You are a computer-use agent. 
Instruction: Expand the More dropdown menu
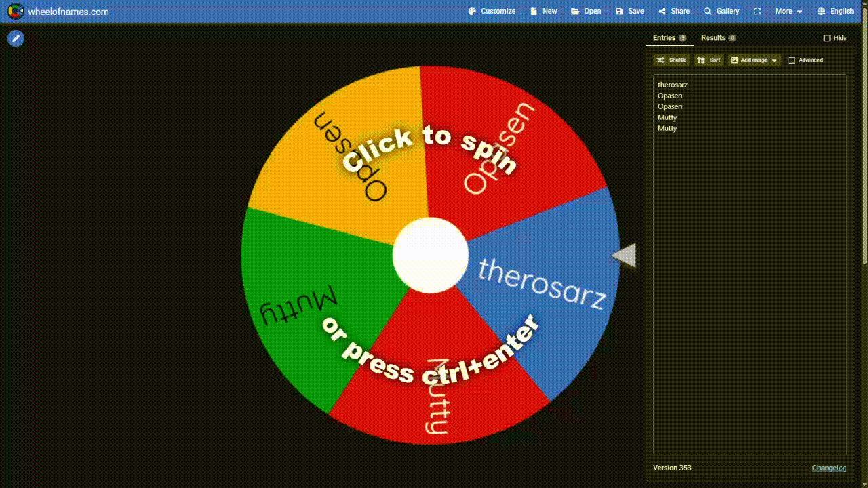[x=789, y=11]
